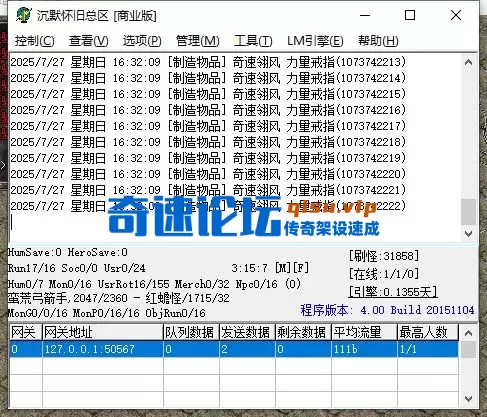The height and width of the screenshot is (417, 487).
Task: Click the 平均流量 column header
Action: [x=364, y=332]
